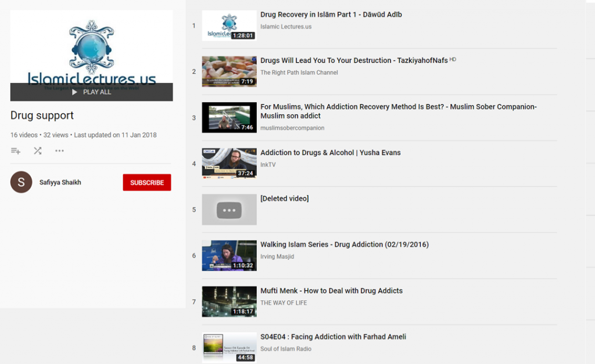
Task: Visit the Soul of Islam Radio channel
Action: [286, 349]
